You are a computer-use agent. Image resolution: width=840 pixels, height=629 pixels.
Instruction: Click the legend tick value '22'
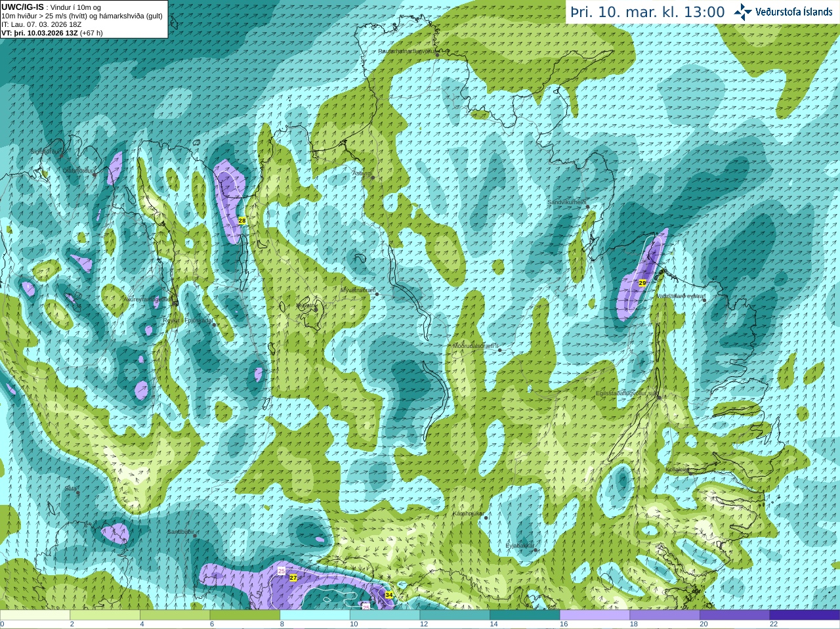[774, 624]
